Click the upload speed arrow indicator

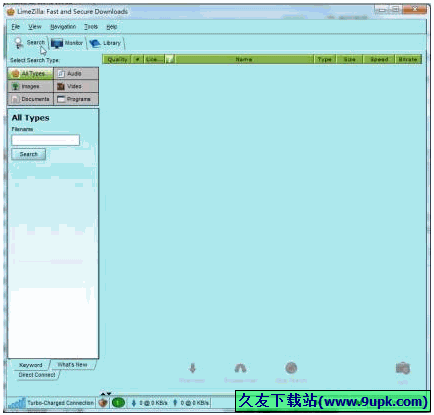(175, 403)
